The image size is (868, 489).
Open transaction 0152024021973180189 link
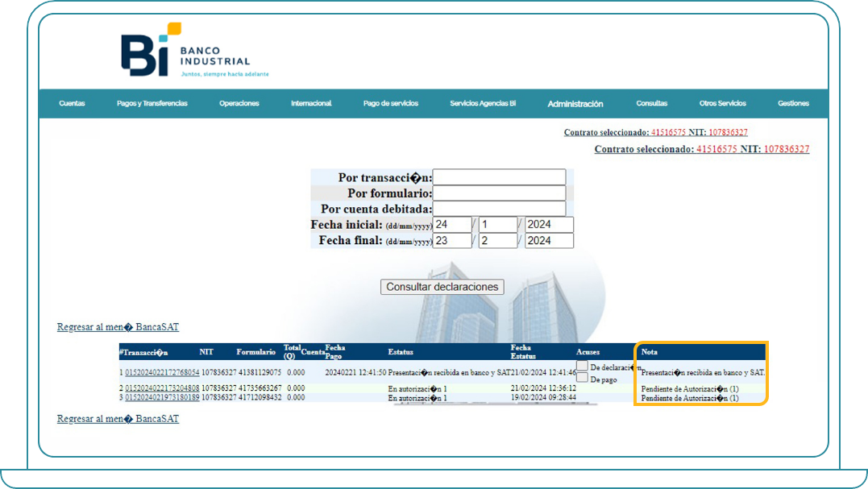(x=162, y=398)
